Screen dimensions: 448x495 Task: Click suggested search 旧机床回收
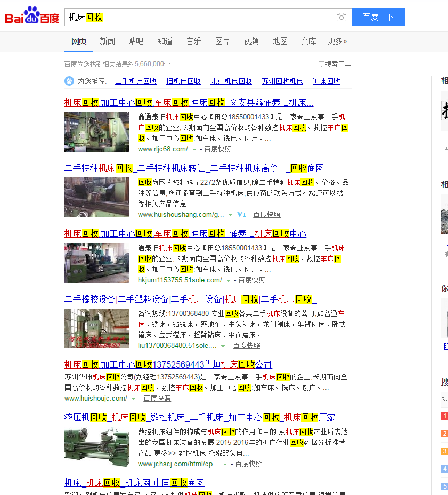point(183,81)
